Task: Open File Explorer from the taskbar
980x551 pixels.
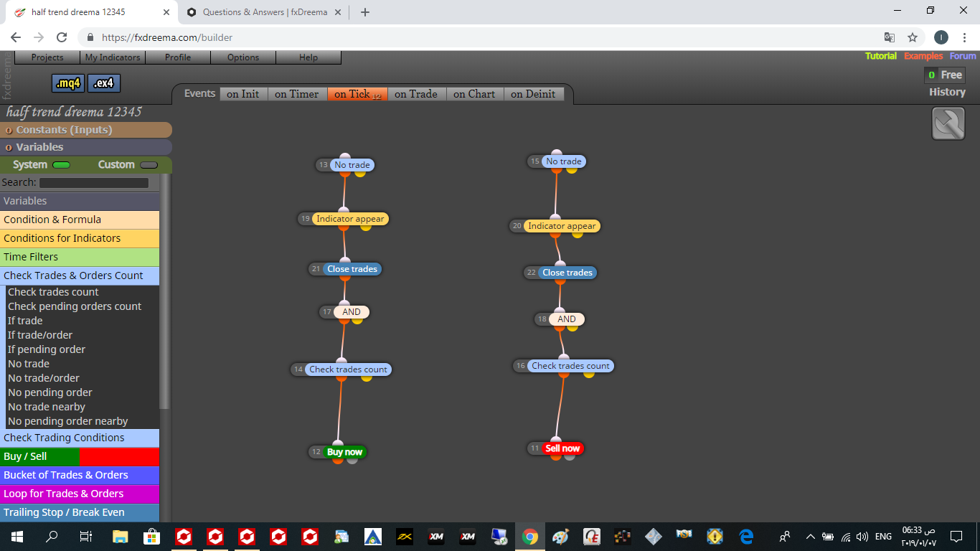Action: [x=120, y=536]
